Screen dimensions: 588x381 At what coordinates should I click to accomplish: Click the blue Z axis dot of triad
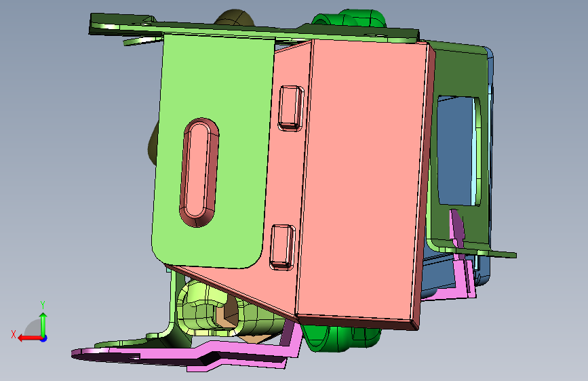coord(44,338)
